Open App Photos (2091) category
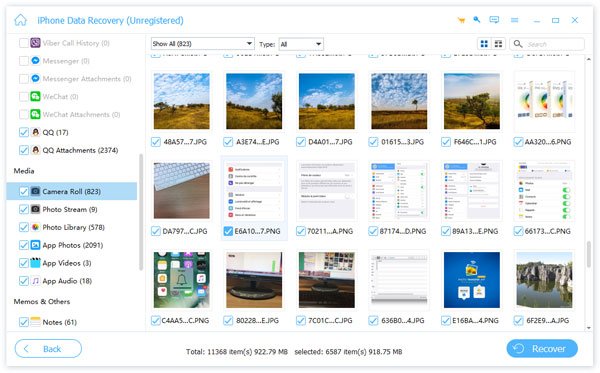This screenshot has width=600, height=373. coord(73,245)
